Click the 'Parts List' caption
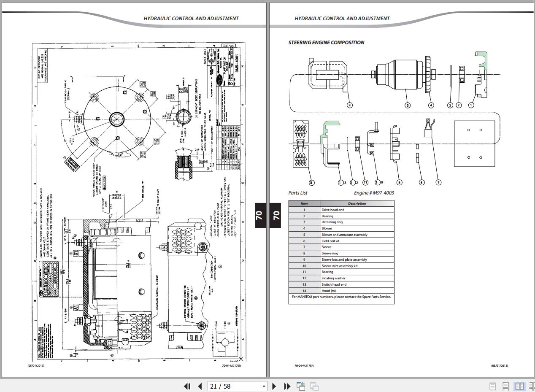The height and width of the screenshot is (392, 535). [x=298, y=193]
